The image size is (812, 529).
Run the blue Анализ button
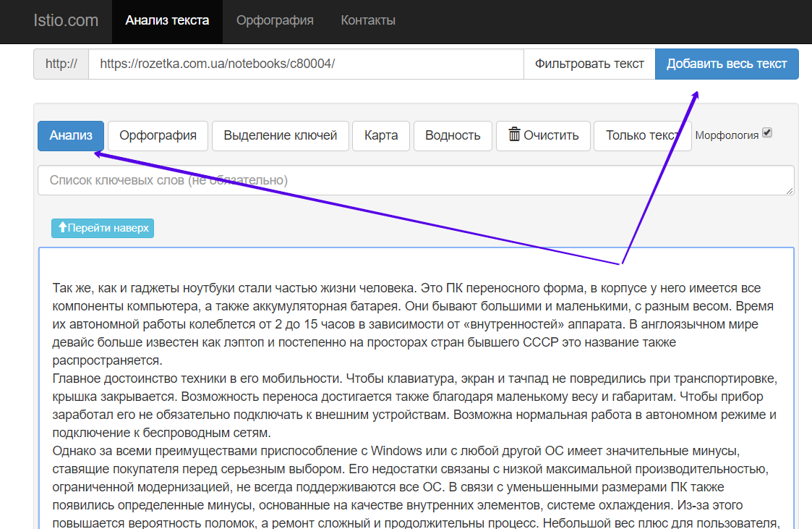pyautogui.click(x=71, y=135)
